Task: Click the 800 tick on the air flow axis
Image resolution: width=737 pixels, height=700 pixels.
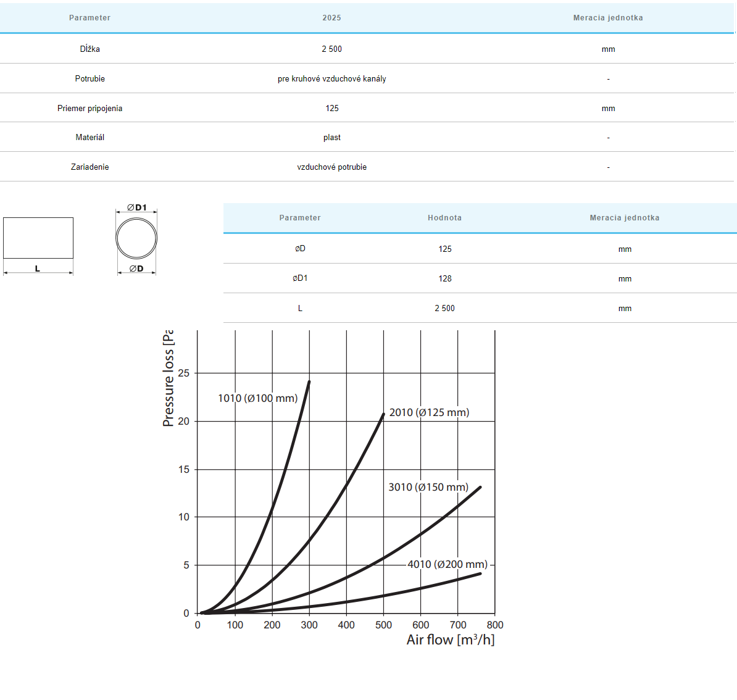Action: pyautogui.click(x=494, y=625)
